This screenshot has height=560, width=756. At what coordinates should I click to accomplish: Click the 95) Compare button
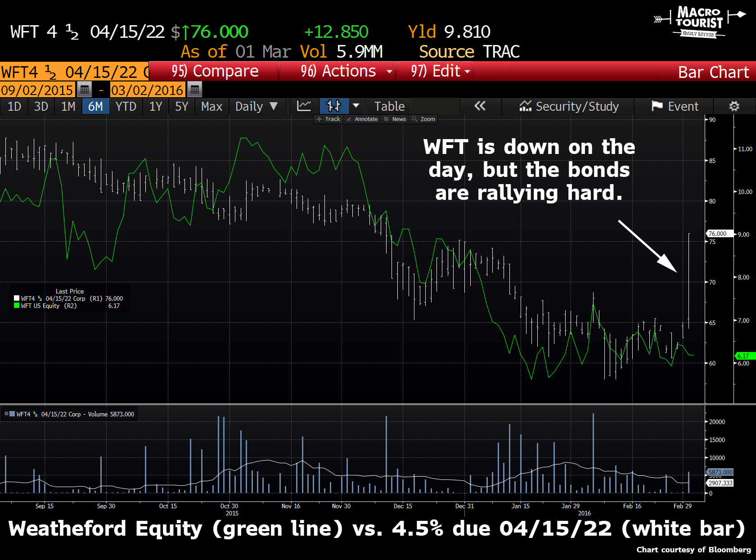[x=214, y=71]
